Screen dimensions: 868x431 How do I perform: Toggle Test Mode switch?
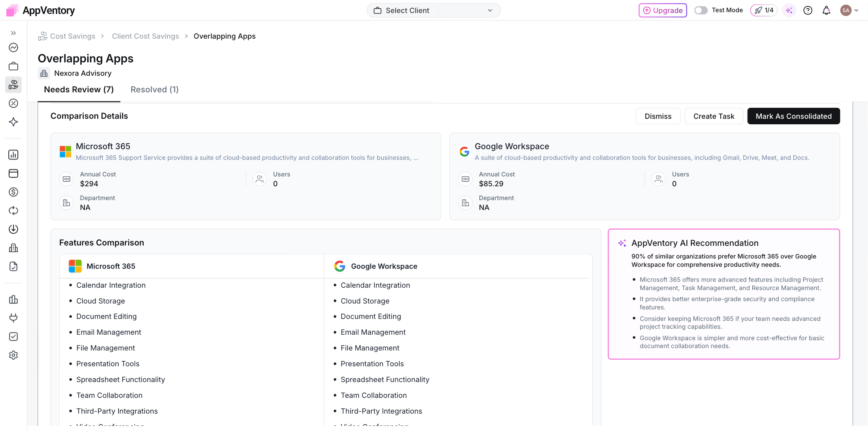pyautogui.click(x=701, y=10)
